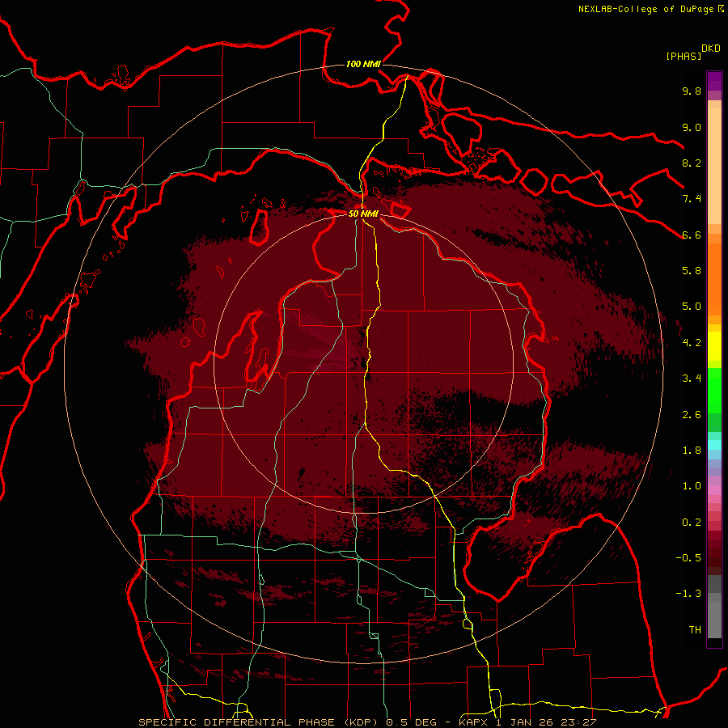Click the 9.8 legend value
This screenshot has width=728, height=728.
(692, 91)
